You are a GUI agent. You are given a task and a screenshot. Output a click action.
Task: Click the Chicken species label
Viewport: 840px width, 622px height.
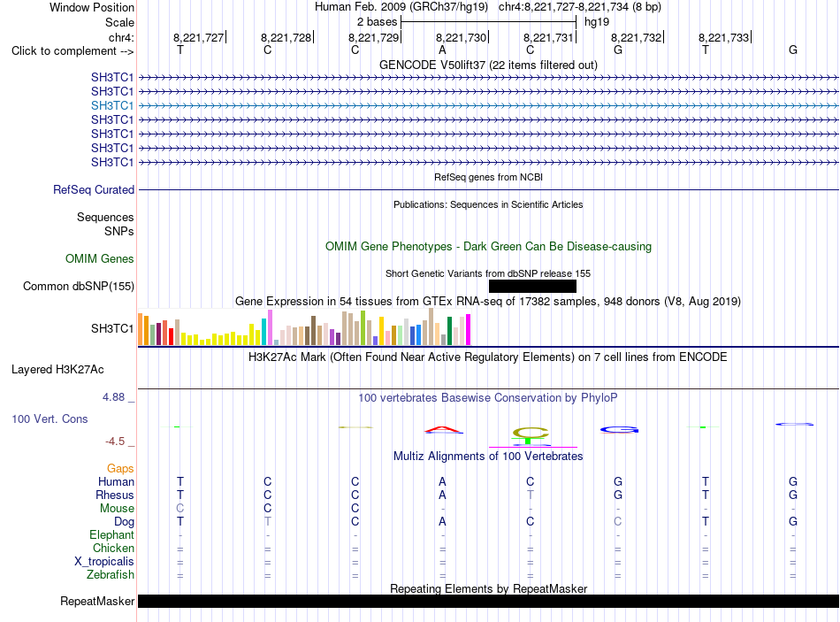(x=113, y=548)
